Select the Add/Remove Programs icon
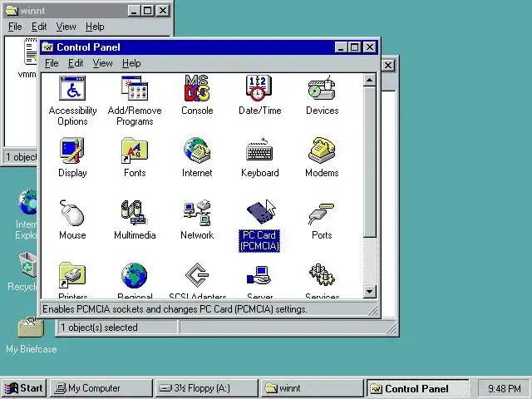 (135, 89)
